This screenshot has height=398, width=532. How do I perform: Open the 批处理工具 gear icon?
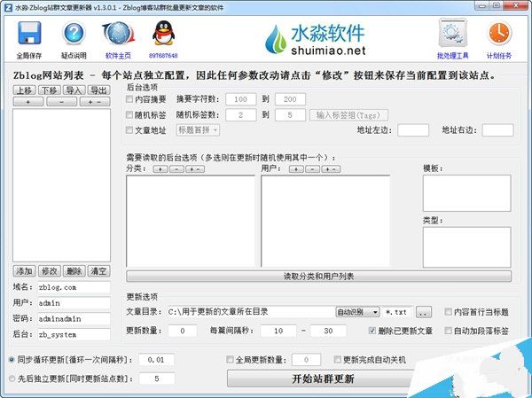pyautogui.click(x=452, y=33)
